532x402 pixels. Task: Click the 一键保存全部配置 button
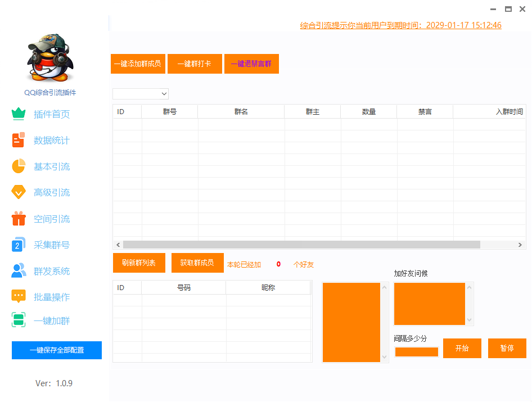click(x=57, y=350)
